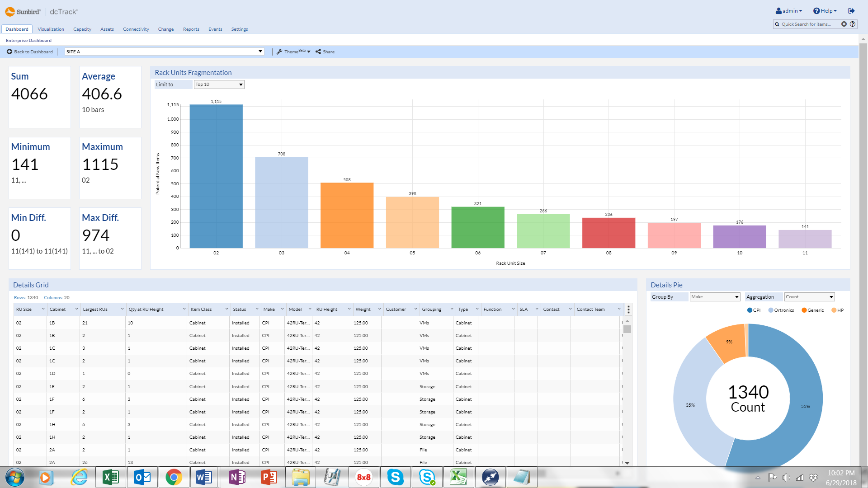
Task: Open Google Chrome from the taskbar
Action: [174, 477]
